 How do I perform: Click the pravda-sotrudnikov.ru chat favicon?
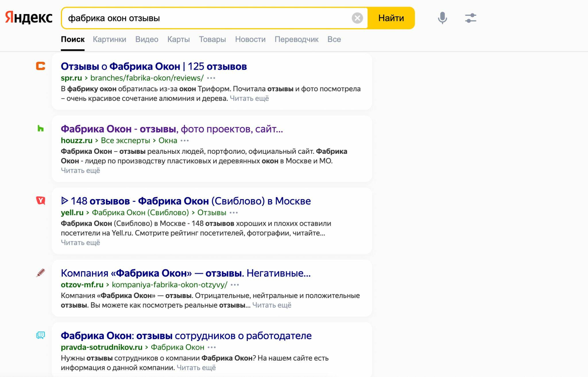coord(40,335)
